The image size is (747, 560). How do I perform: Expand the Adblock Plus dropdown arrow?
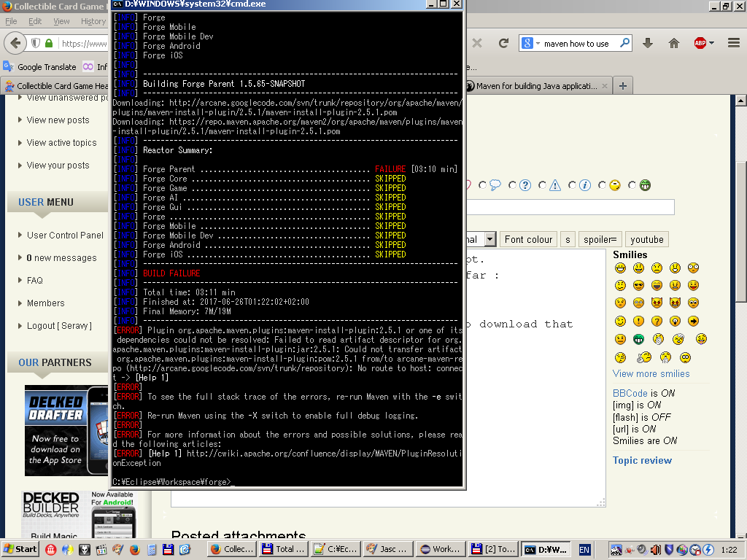pyautogui.click(x=711, y=43)
